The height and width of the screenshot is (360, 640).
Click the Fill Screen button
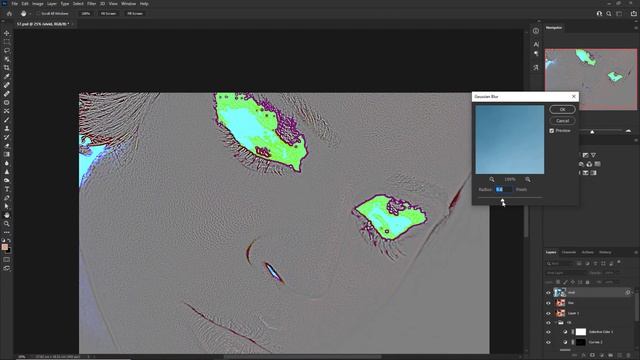[135, 13]
